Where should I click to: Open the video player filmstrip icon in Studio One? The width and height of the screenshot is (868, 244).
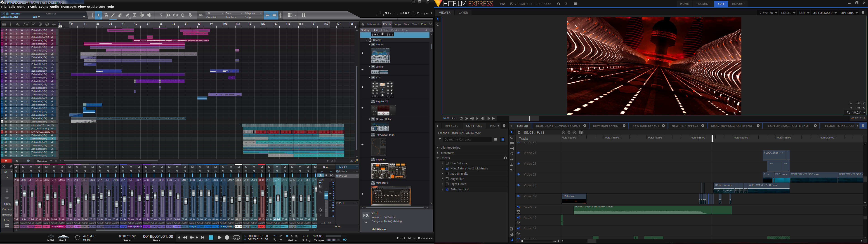[x=303, y=15]
